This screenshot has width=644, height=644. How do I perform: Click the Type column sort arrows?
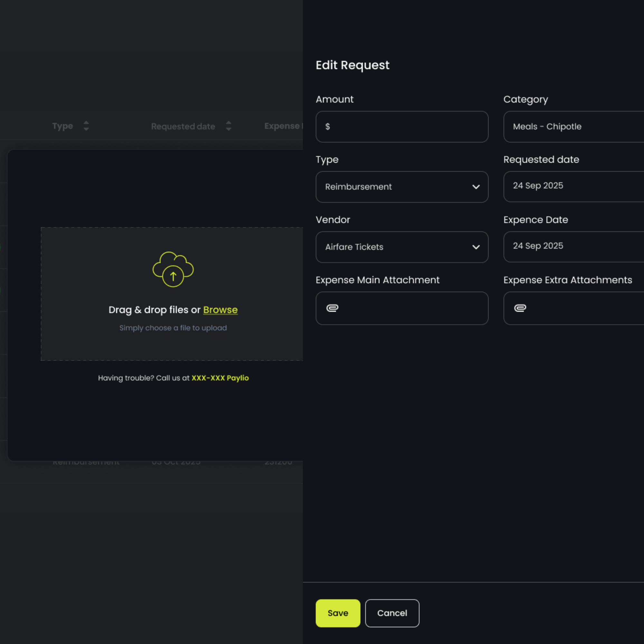[x=86, y=126]
